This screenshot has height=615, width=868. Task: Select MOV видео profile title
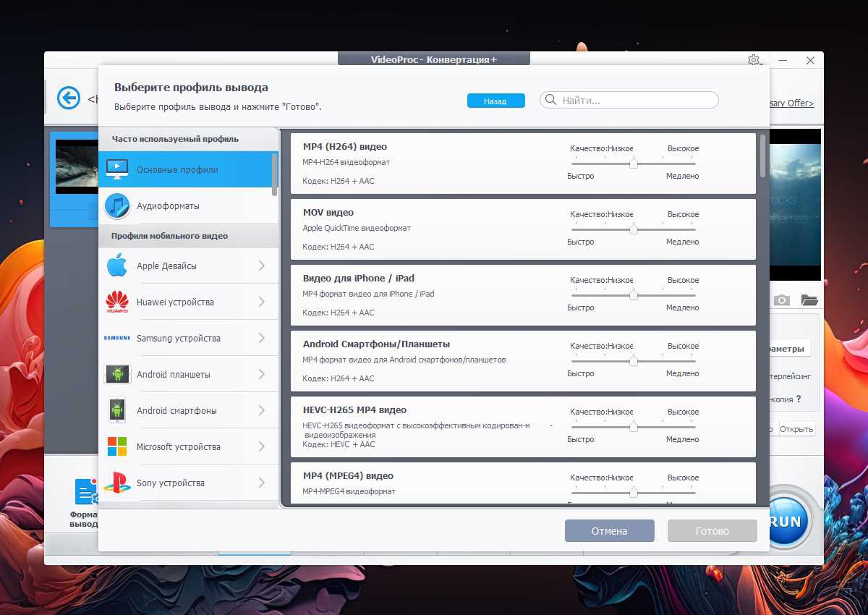(x=328, y=213)
